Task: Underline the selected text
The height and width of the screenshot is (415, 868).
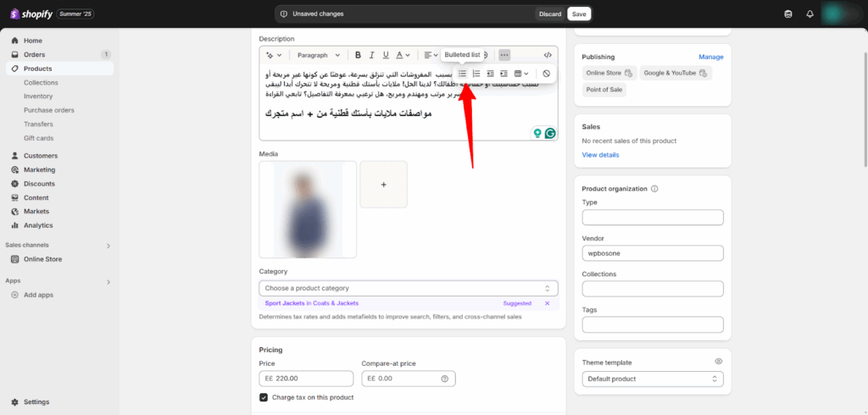Action: [387, 55]
